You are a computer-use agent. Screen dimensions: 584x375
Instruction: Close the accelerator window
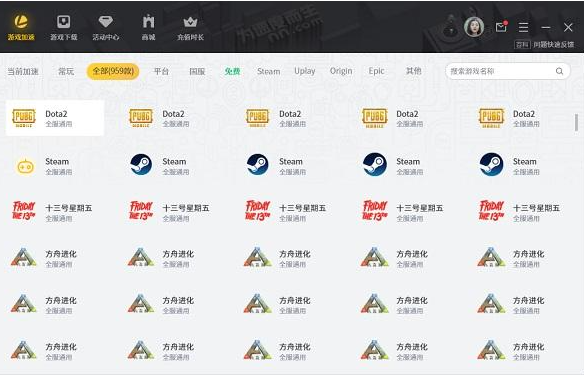pos(568,27)
